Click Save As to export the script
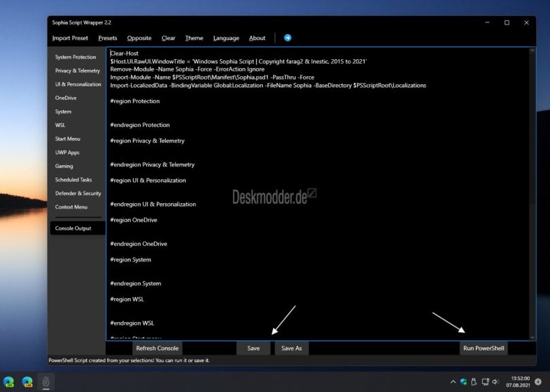The image size is (550, 392). point(291,348)
